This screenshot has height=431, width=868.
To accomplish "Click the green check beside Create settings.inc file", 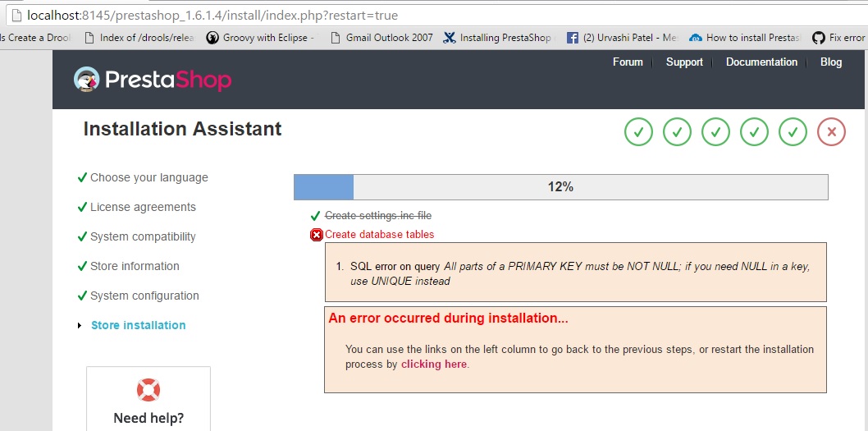I will [316, 215].
